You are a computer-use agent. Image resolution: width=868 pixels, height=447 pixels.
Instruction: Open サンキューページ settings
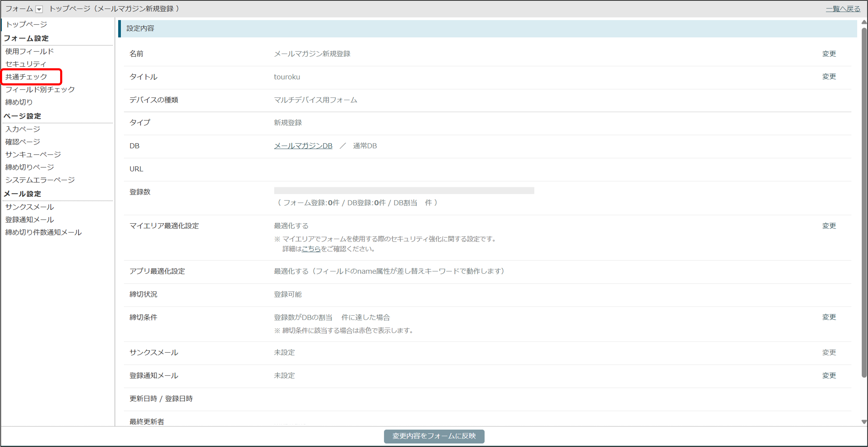coord(33,155)
